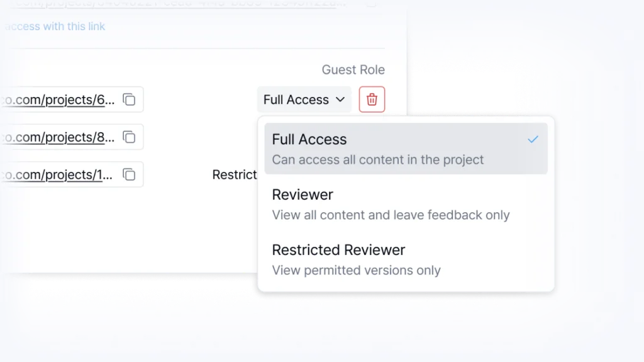This screenshot has width=644, height=362.
Task: Open the Full Access role dropdown
Action: pyautogui.click(x=304, y=99)
